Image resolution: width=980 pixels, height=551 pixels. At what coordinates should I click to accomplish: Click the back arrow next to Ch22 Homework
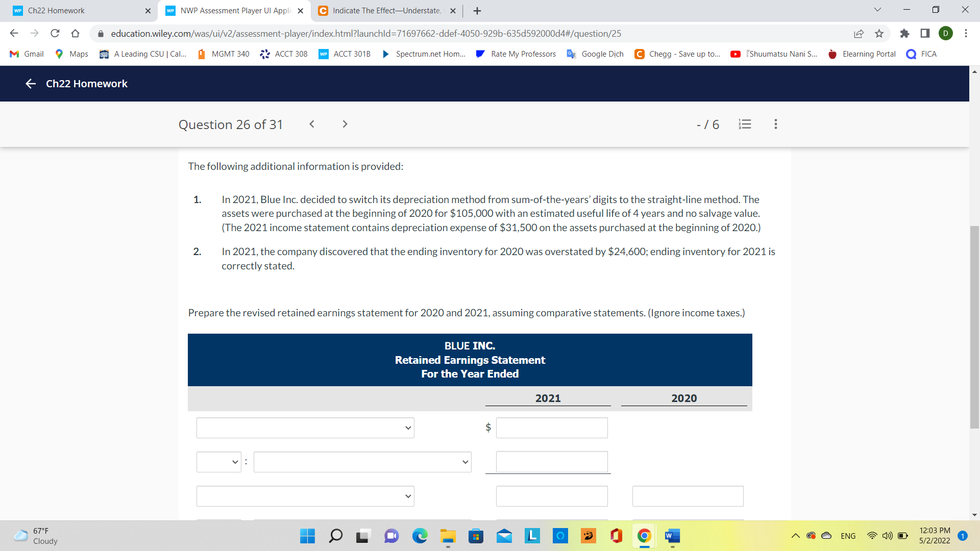31,84
